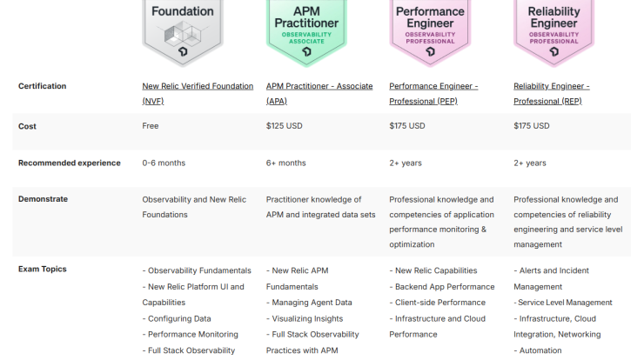The image size is (644, 360).
Task: Open APM Practitioner - Associate (APA) link
Action: click(x=319, y=94)
